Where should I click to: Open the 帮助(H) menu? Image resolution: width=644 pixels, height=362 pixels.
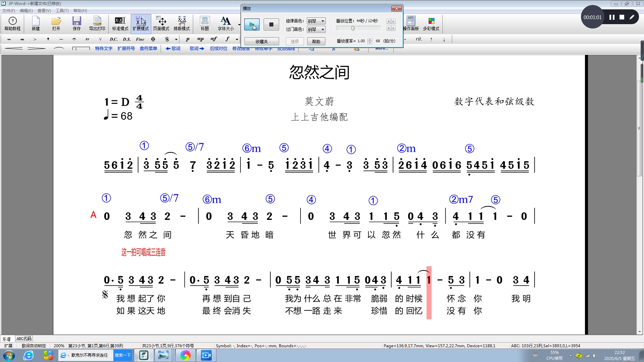(x=80, y=11)
